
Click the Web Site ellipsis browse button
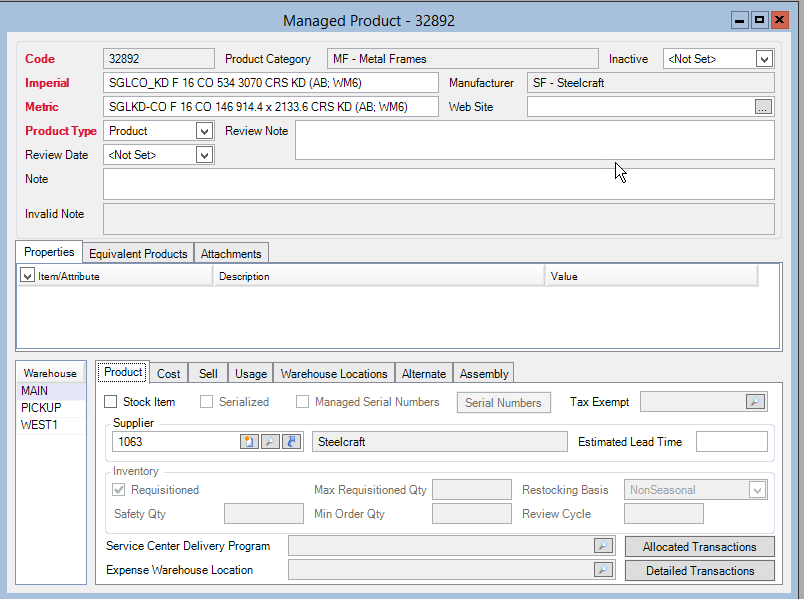[763, 107]
